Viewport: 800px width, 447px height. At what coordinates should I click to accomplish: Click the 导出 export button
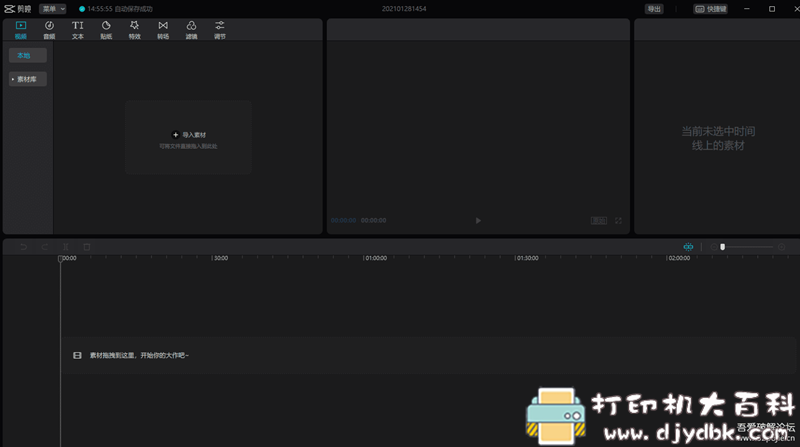654,9
